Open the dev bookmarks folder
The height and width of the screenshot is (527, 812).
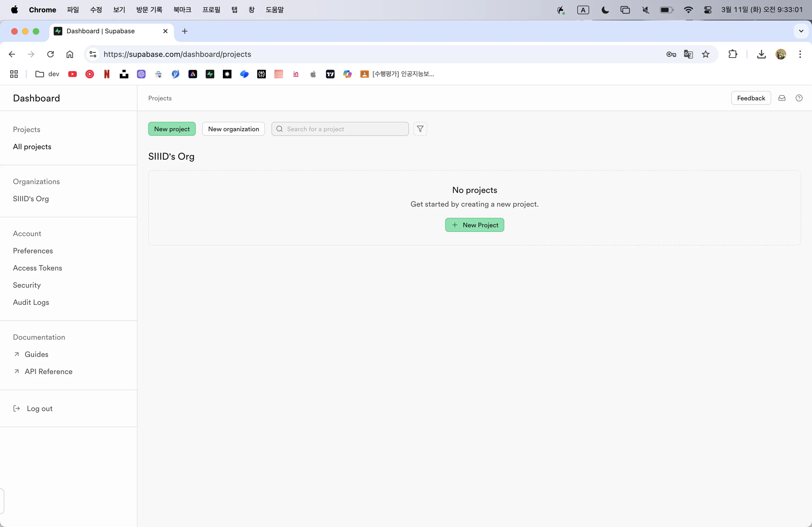(48, 74)
